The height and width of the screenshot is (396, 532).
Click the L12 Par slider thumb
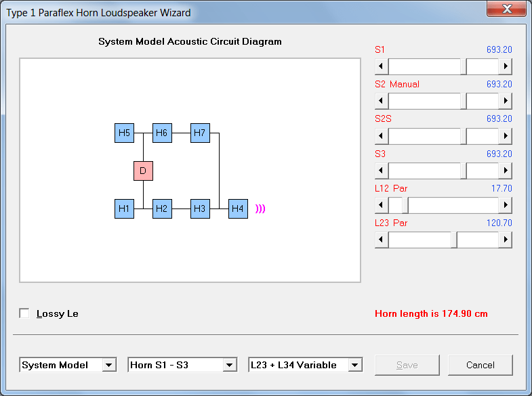[405, 205]
